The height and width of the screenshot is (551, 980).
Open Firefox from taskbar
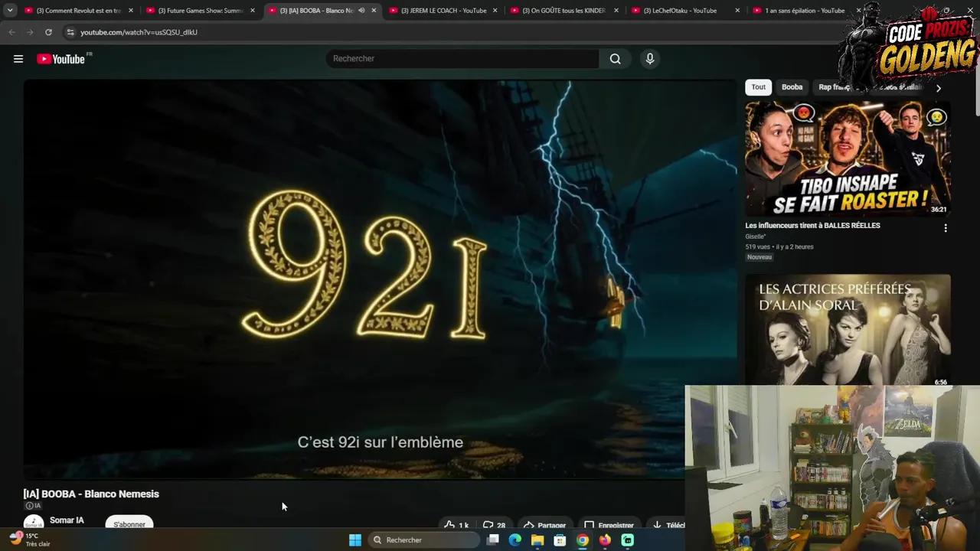tap(605, 540)
